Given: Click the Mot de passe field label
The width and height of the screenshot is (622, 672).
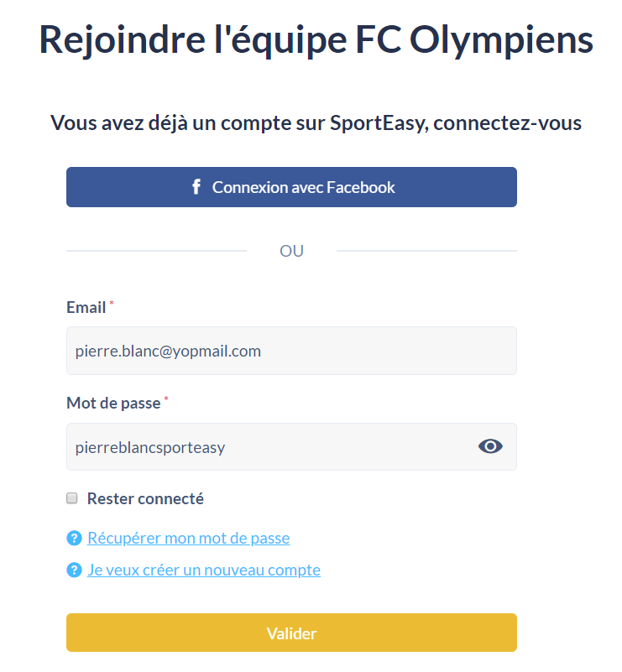Looking at the screenshot, I should point(113,404).
